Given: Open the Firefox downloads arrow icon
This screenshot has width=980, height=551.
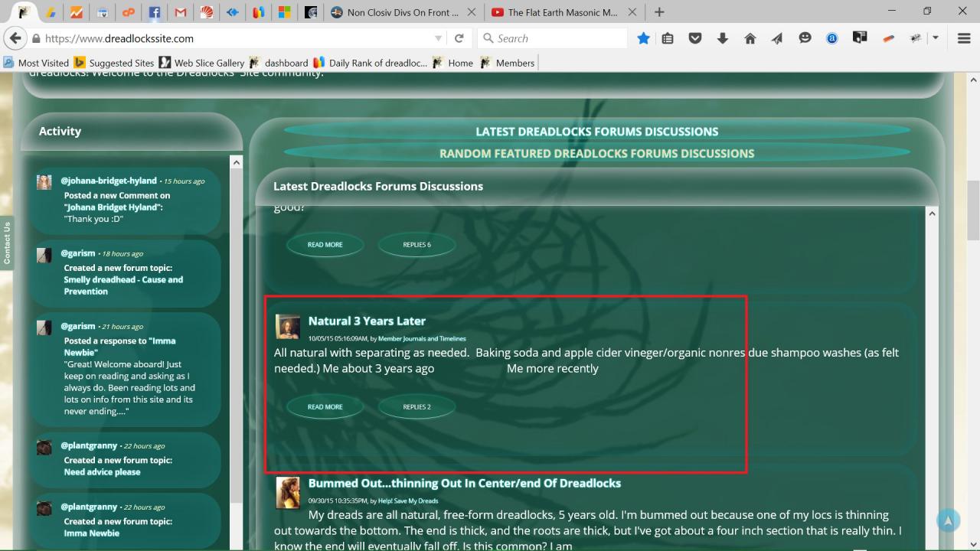Looking at the screenshot, I should [x=722, y=38].
